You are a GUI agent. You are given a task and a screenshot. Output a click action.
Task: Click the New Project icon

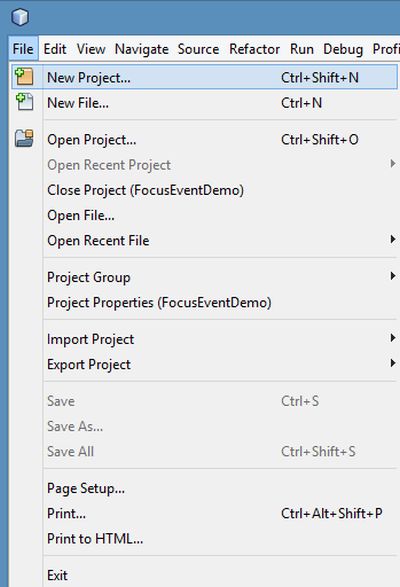tap(24, 77)
